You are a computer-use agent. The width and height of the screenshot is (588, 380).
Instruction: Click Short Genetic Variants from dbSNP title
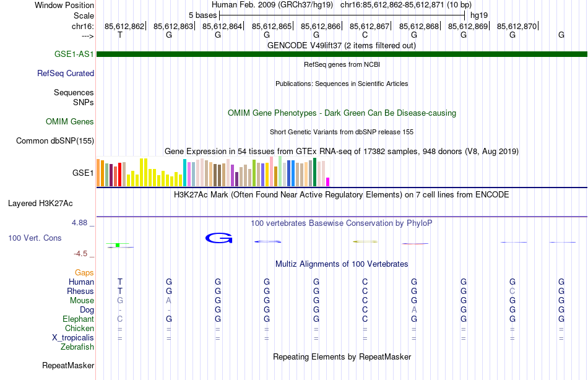[x=342, y=132]
